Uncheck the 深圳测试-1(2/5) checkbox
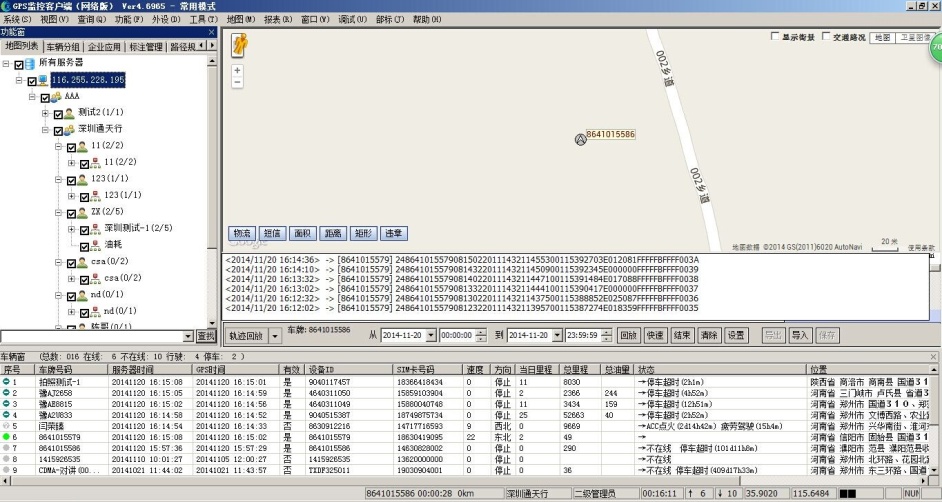942x502 pixels. click(x=85, y=230)
